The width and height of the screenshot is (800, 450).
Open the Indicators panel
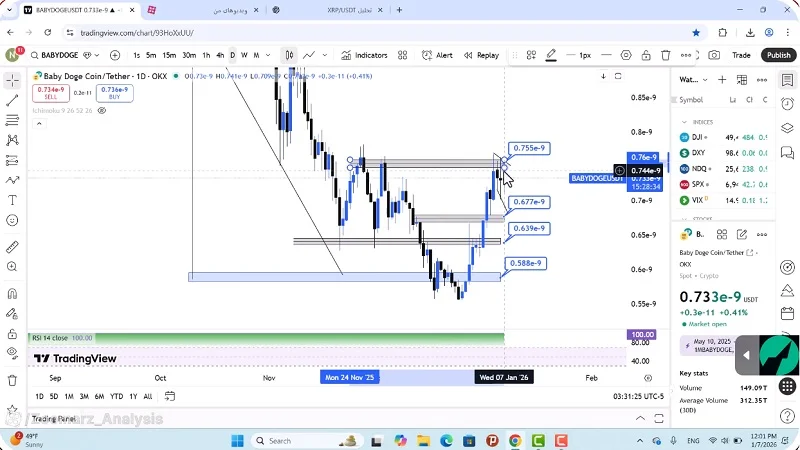(x=364, y=55)
